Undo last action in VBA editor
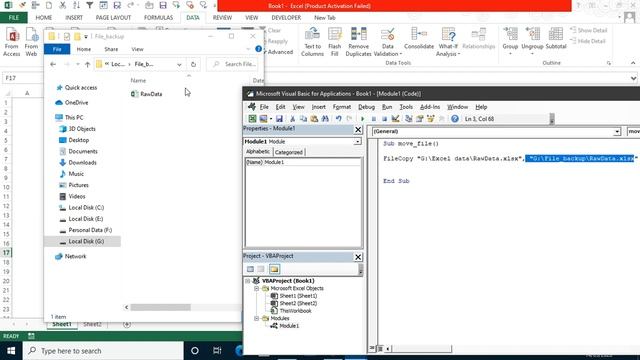Viewport: 640px width, 360px height. click(x=338, y=119)
